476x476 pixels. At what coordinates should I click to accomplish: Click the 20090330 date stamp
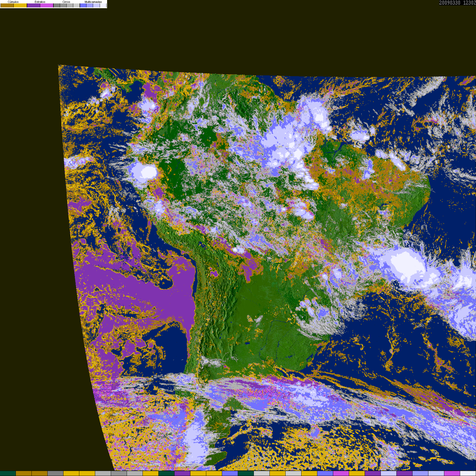point(450,3)
